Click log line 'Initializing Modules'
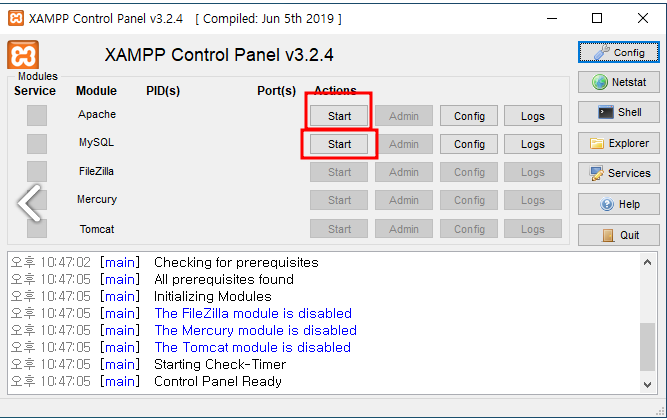Image resolution: width=667 pixels, height=420 pixels. 213,297
